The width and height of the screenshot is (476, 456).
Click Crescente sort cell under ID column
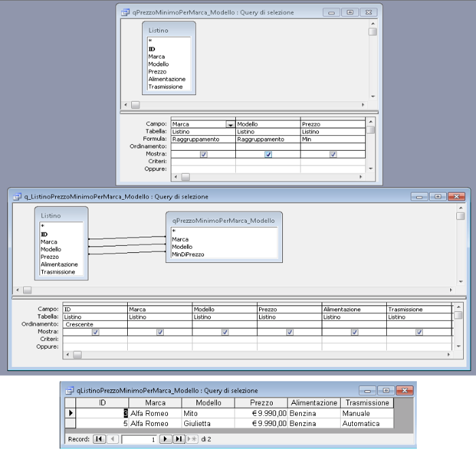point(95,324)
